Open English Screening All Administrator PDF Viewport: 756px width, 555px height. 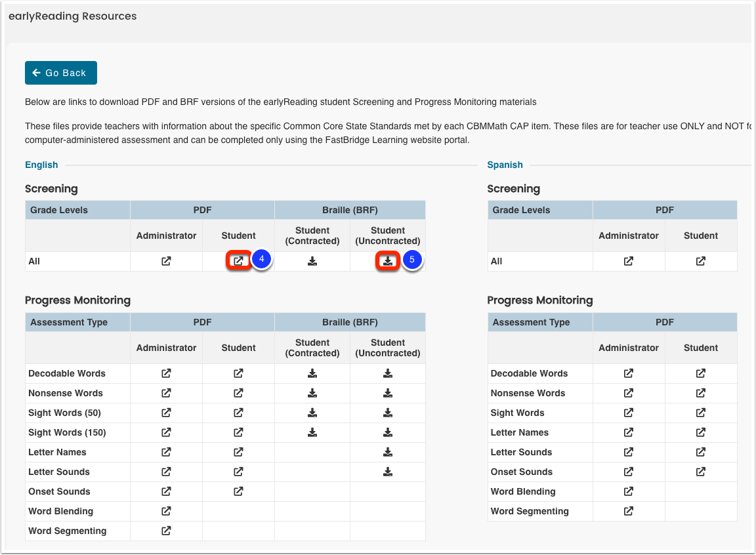point(166,261)
